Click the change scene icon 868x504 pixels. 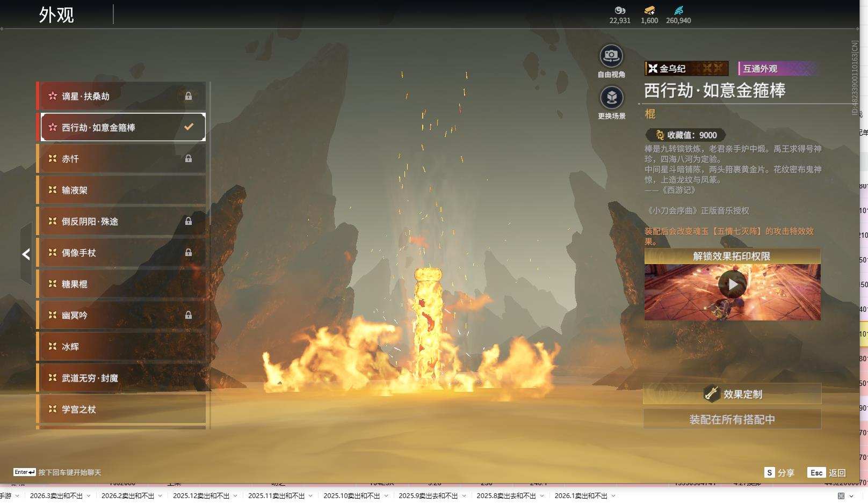[611, 98]
